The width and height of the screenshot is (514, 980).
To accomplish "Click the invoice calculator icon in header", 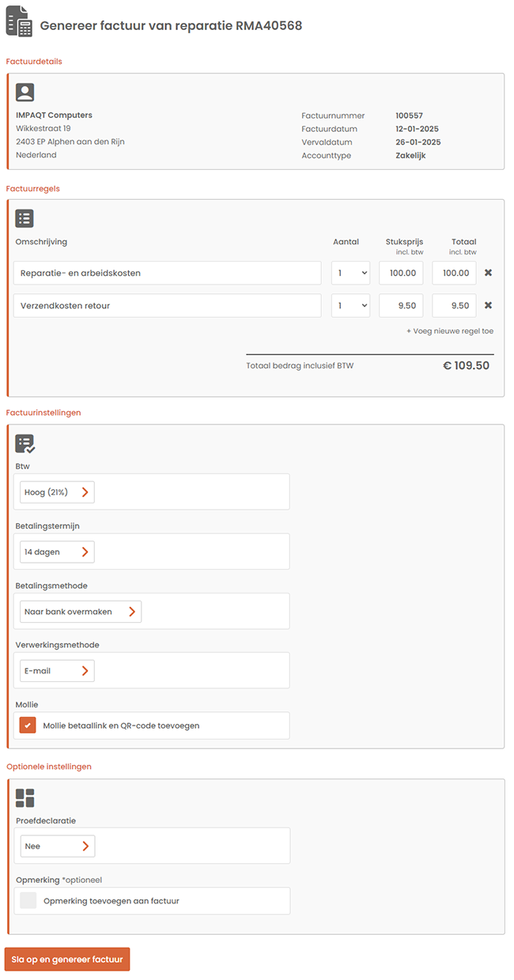I will [x=20, y=21].
